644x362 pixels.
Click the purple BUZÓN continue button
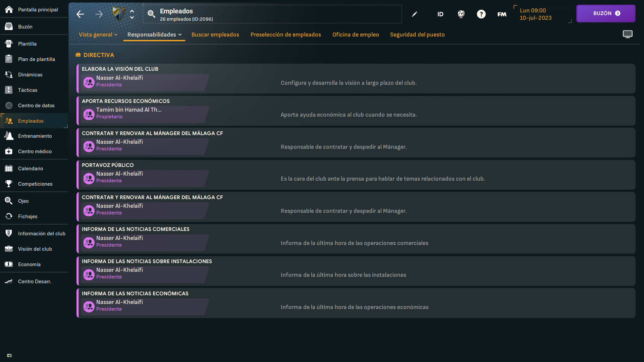606,13
